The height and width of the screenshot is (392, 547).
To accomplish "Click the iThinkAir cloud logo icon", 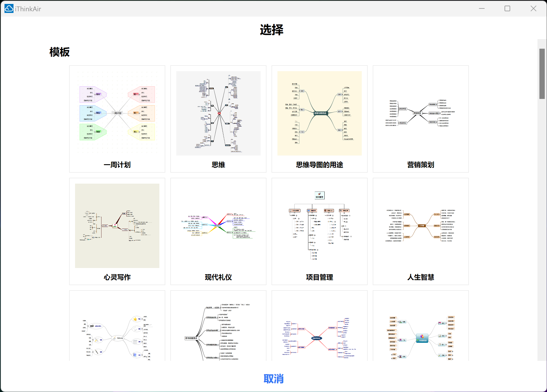I will click(9, 8).
